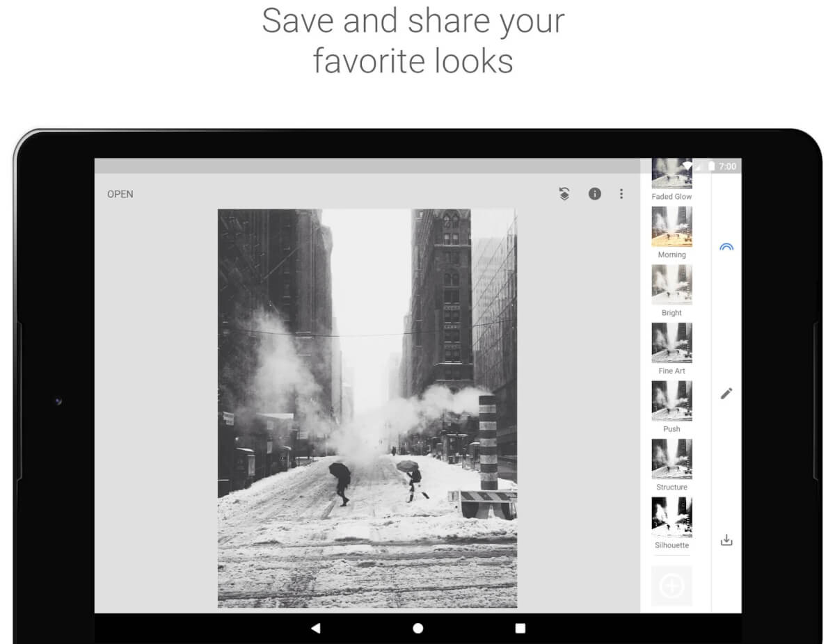Choose the Fine Art look
Screen dimensions: 835x644
671,343
